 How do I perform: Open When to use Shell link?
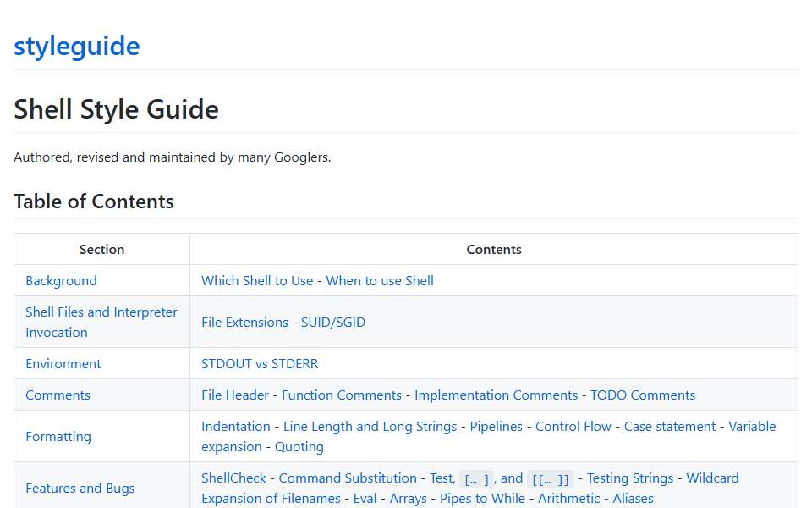(x=380, y=281)
